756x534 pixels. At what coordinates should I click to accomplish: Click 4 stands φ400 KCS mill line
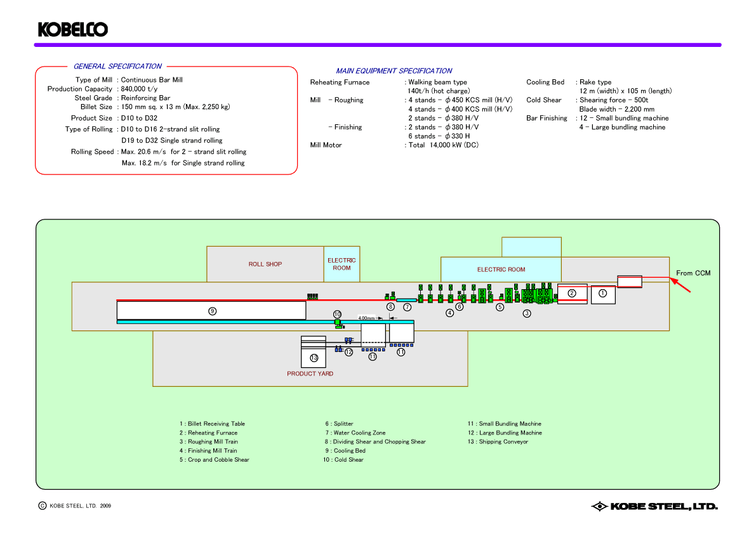click(460, 109)
